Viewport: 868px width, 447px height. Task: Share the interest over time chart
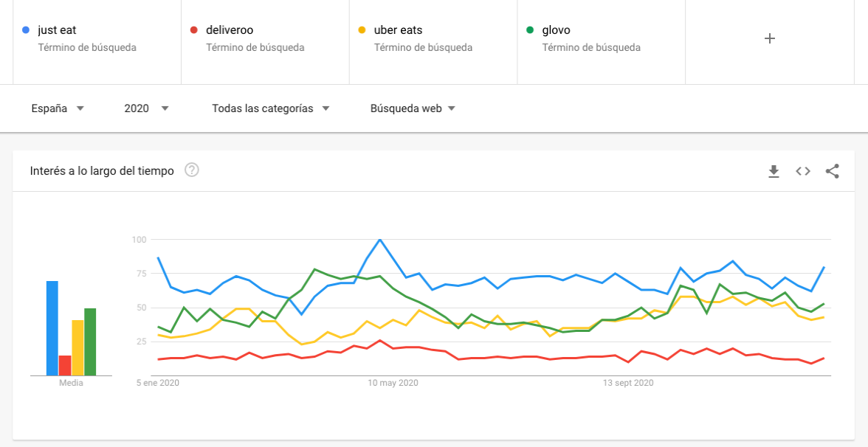click(x=833, y=171)
